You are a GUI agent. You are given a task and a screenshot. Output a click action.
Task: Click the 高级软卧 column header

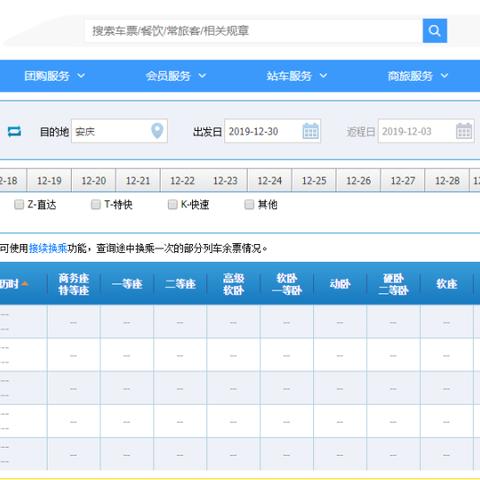click(x=234, y=284)
